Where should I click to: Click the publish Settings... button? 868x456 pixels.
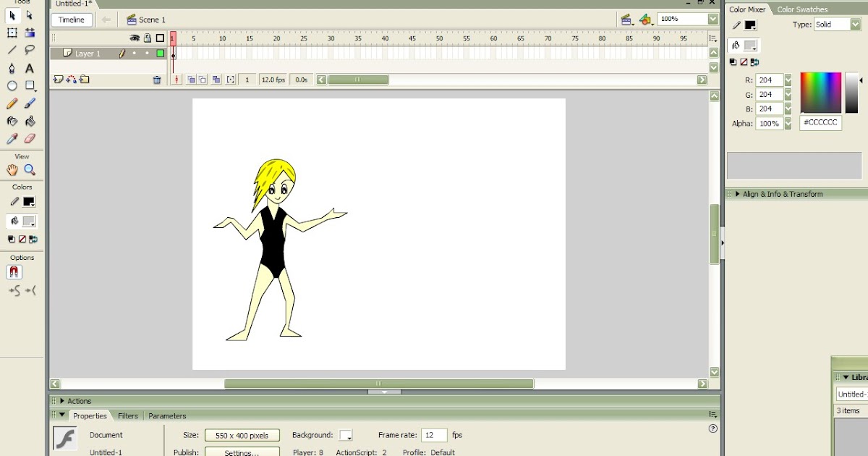point(242,452)
